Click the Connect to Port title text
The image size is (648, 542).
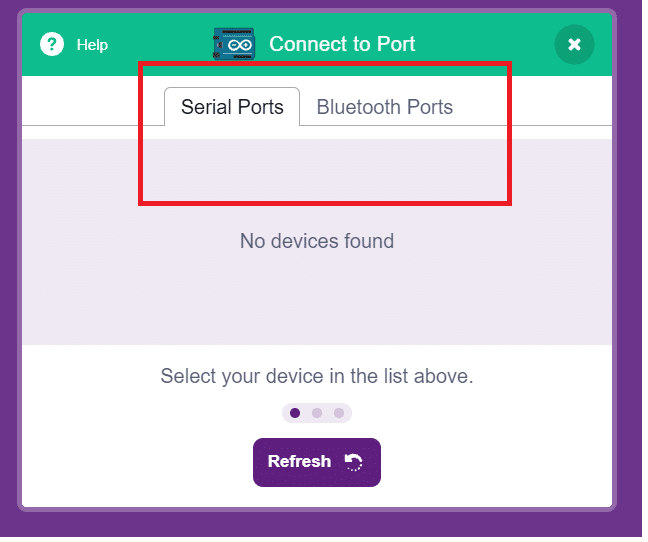coord(342,44)
